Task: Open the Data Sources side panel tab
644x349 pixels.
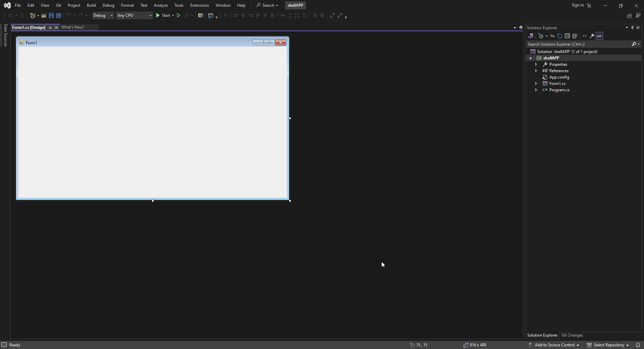Action: click(5, 35)
